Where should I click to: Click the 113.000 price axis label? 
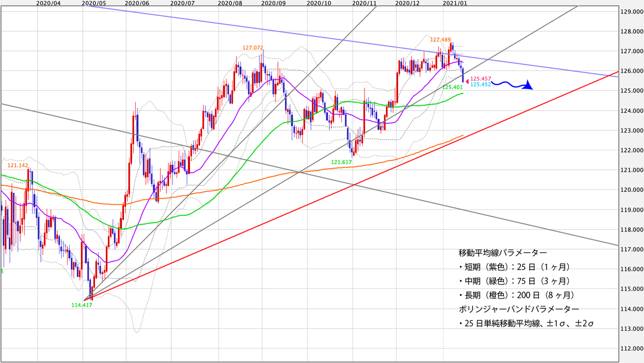[632, 329]
